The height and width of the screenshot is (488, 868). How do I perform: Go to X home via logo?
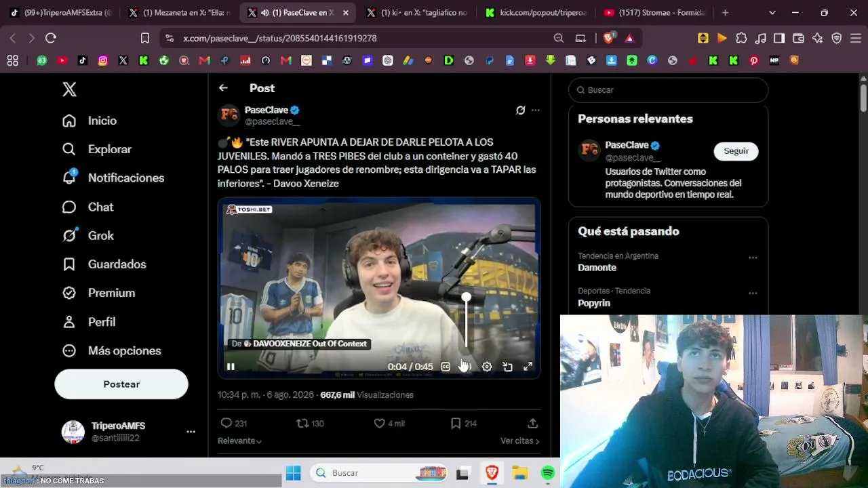click(69, 89)
